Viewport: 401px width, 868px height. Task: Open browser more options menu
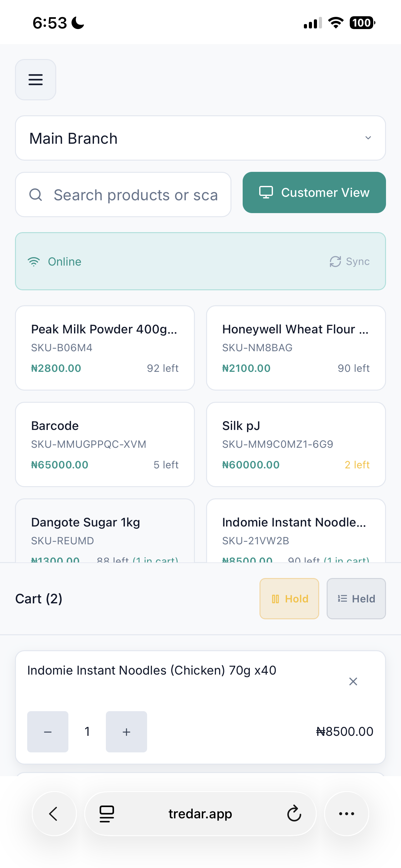[x=346, y=814]
